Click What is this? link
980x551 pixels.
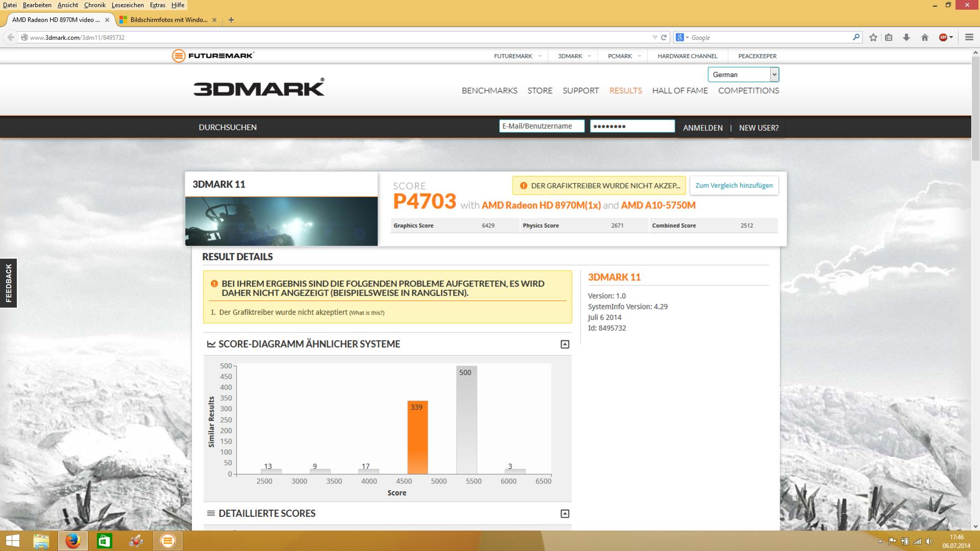[367, 313]
